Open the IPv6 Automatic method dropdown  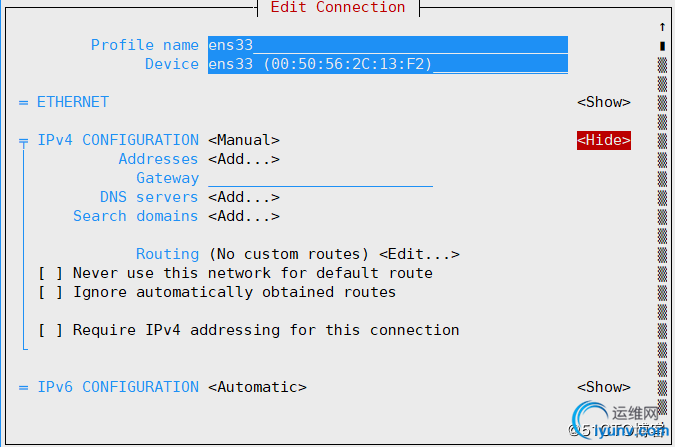257,387
